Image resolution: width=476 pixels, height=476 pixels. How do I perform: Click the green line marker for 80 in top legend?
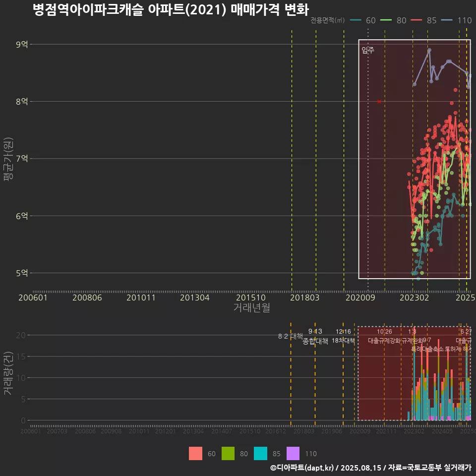[386, 20]
